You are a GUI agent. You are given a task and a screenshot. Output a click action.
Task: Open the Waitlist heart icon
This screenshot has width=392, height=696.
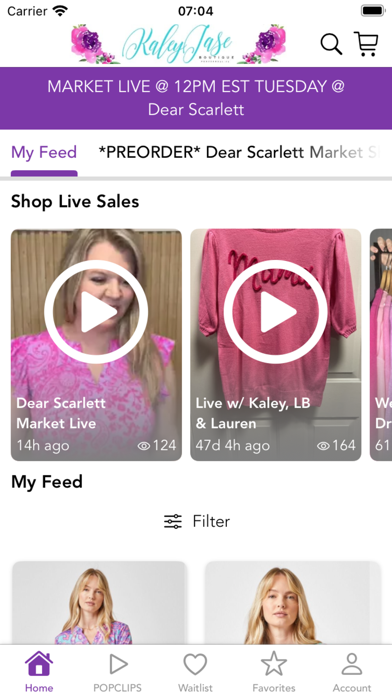point(195,664)
